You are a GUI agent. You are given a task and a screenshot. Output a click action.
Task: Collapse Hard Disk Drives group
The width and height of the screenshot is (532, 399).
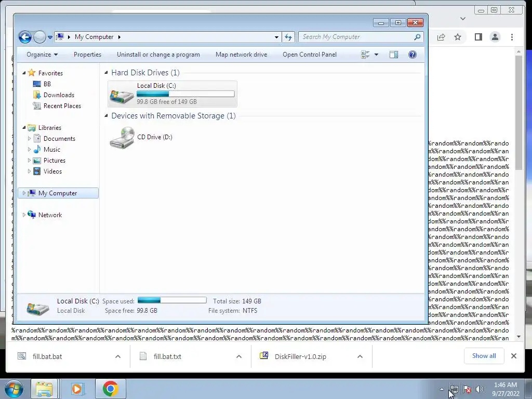(x=106, y=73)
